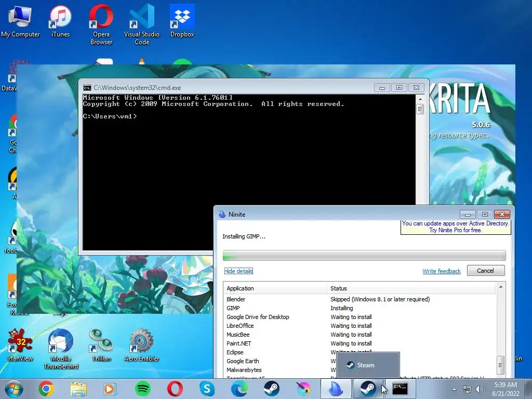This screenshot has height=399, width=532.
Task: Click the Ninite details list scrollbar thumb
Action: 501,365
